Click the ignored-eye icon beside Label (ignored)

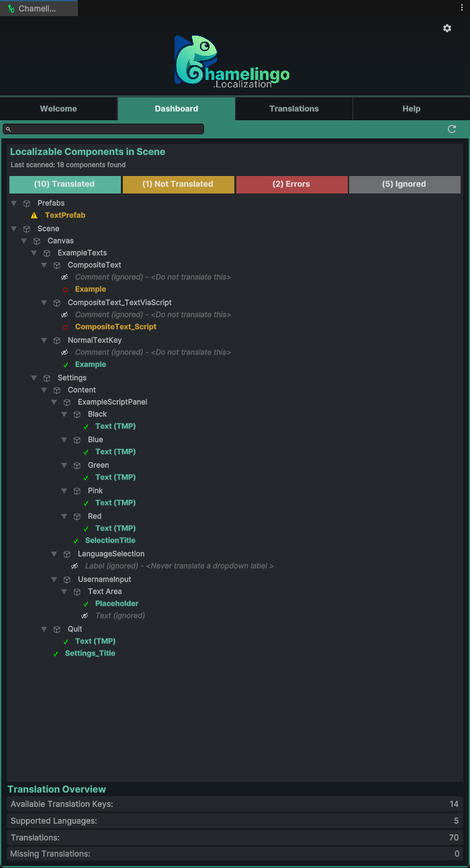tap(75, 566)
